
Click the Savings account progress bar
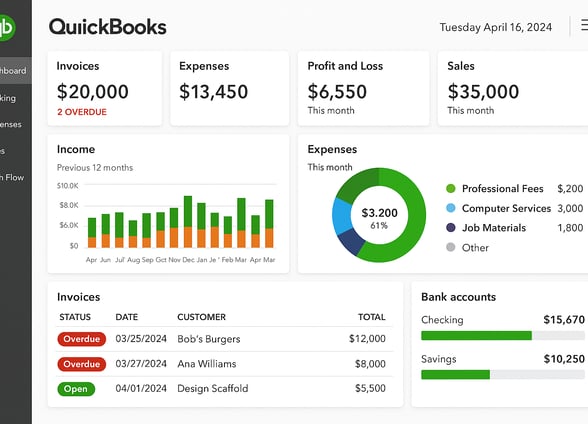503,375
